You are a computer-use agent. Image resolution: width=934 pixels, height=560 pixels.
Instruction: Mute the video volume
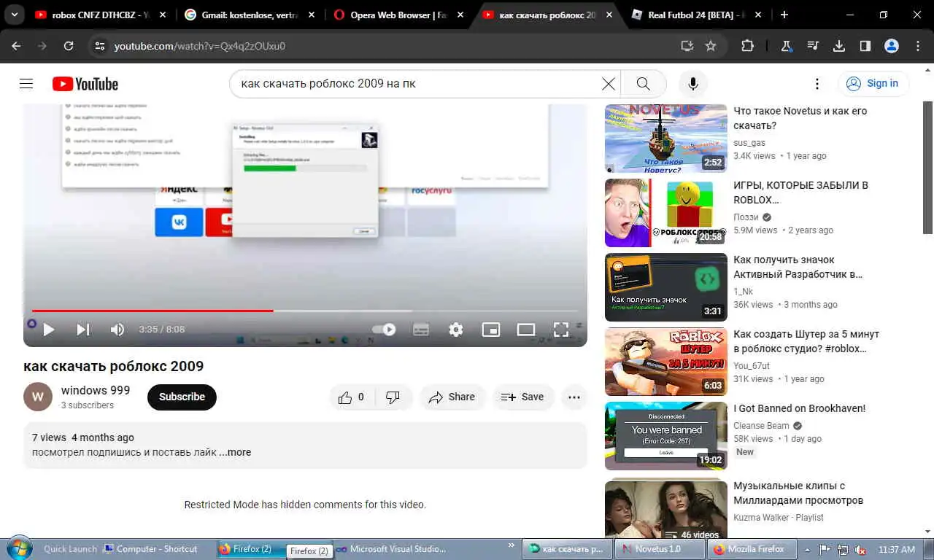(117, 330)
